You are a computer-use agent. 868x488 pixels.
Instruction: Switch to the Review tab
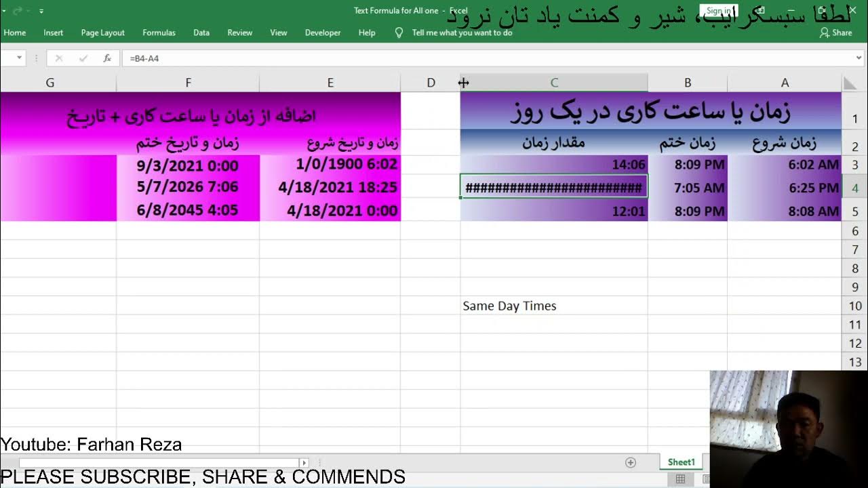coord(239,33)
